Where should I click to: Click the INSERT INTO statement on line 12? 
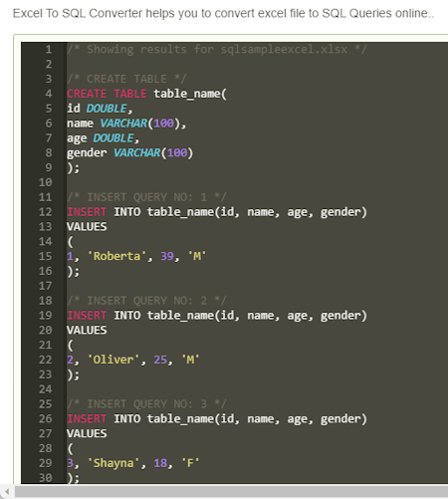[217, 212]
